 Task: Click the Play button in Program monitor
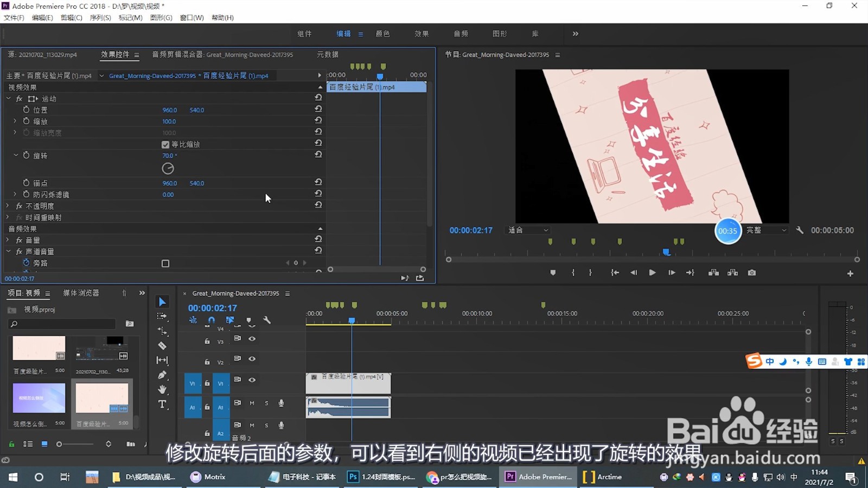tap(652, 273)
